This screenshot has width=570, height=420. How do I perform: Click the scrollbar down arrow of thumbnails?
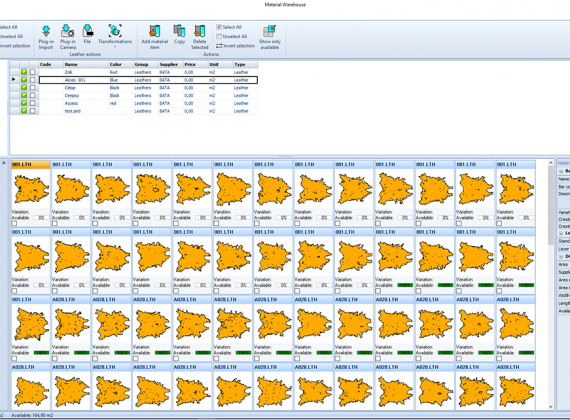point(551,407)
